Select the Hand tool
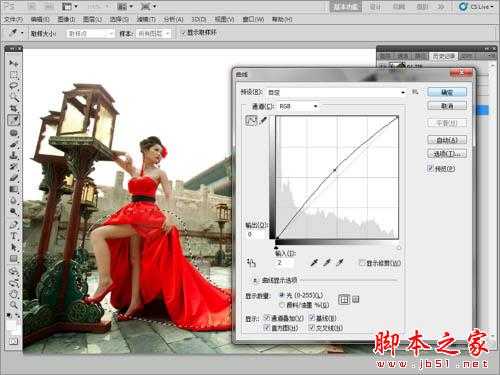Viewport: 500px width, 375px height. point(14,294)
